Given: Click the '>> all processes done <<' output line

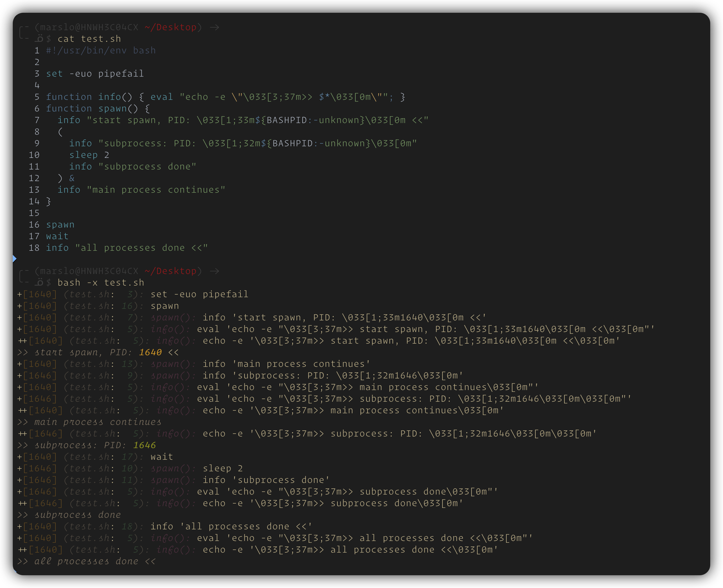Looking at the screenshot, I should click(x=87, y=561).
